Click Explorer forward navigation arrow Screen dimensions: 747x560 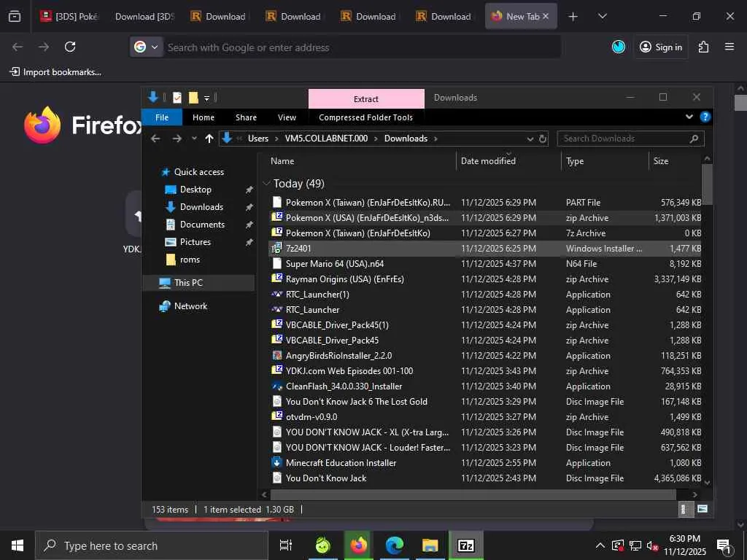click(177, 139)
